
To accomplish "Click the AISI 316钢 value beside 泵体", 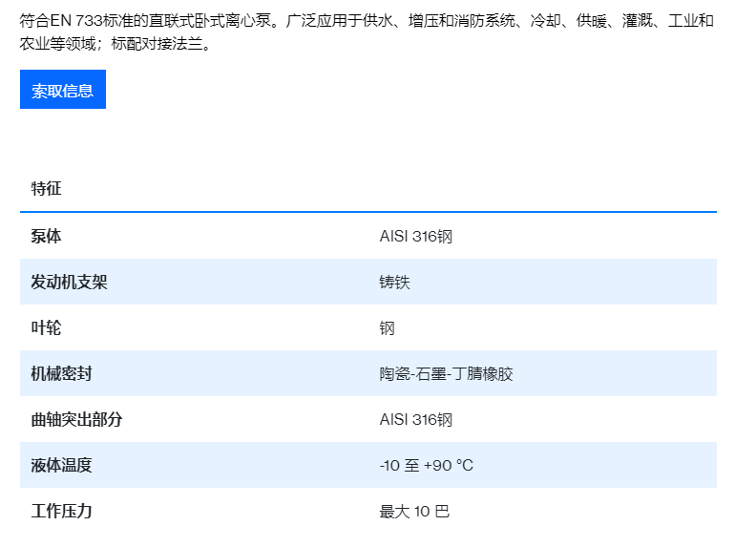I will pos(415,236).
